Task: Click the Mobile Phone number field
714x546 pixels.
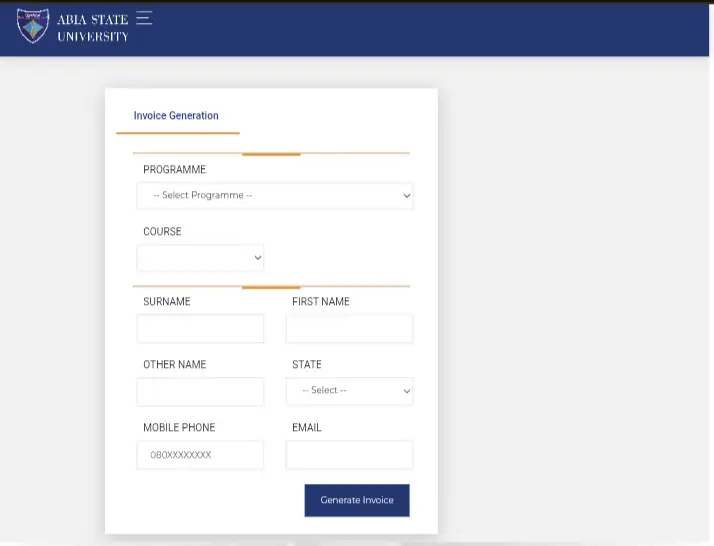Action: click(x=201, y=455)
